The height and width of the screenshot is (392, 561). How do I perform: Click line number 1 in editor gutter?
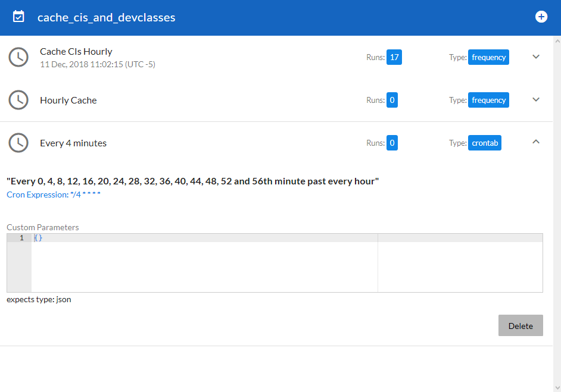[21, 238]
